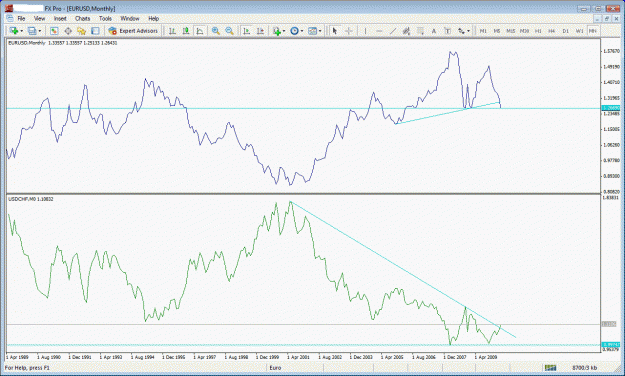Open the Profiles toolbar icon
625x376 pixels.
pyautogui.click(x=32, y=31)
